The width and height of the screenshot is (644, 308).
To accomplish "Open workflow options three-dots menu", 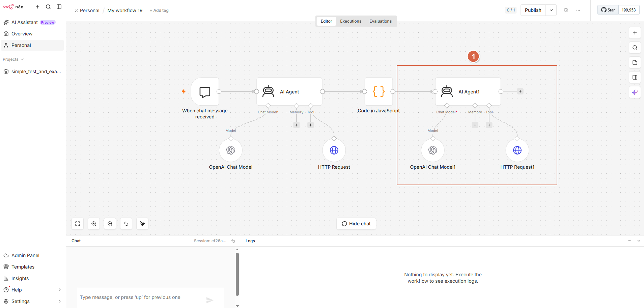I will (x=578, y=10).
